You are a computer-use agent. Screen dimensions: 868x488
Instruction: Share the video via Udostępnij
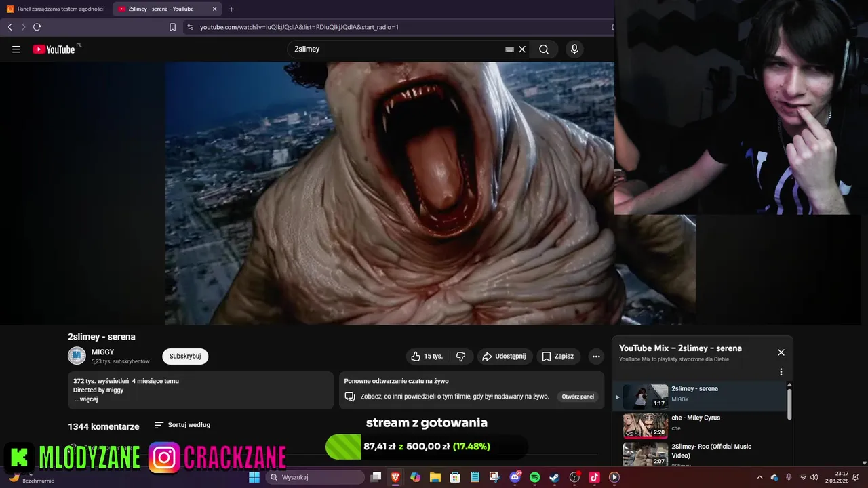504,356
